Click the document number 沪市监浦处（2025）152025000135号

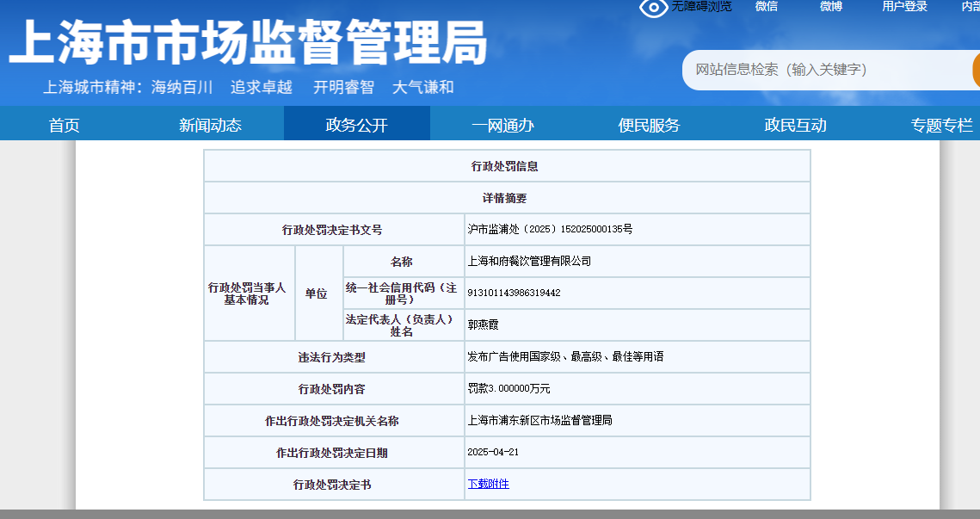[550, 229]
